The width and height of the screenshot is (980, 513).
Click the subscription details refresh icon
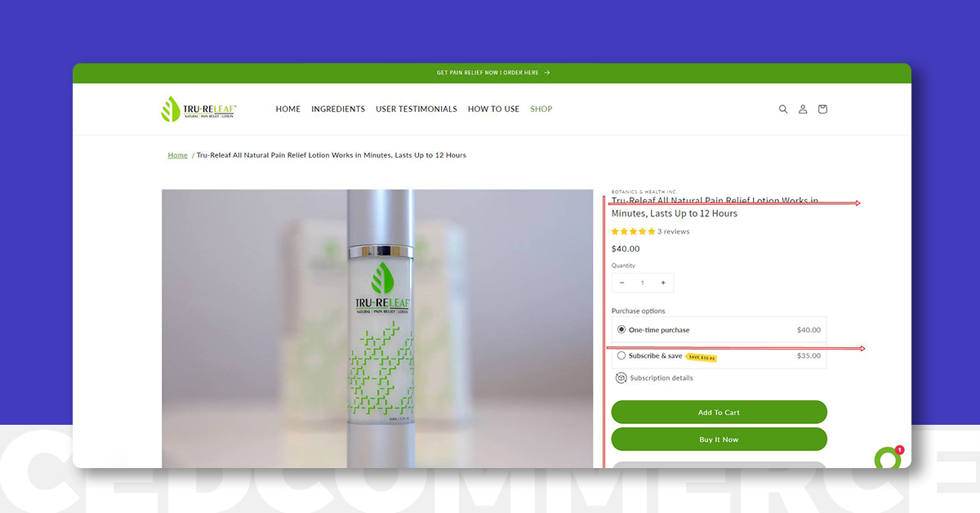tap(621, 377)
